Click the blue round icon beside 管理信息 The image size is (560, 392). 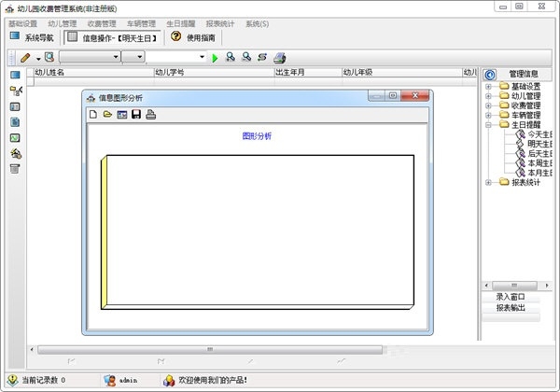coord(490,74)
